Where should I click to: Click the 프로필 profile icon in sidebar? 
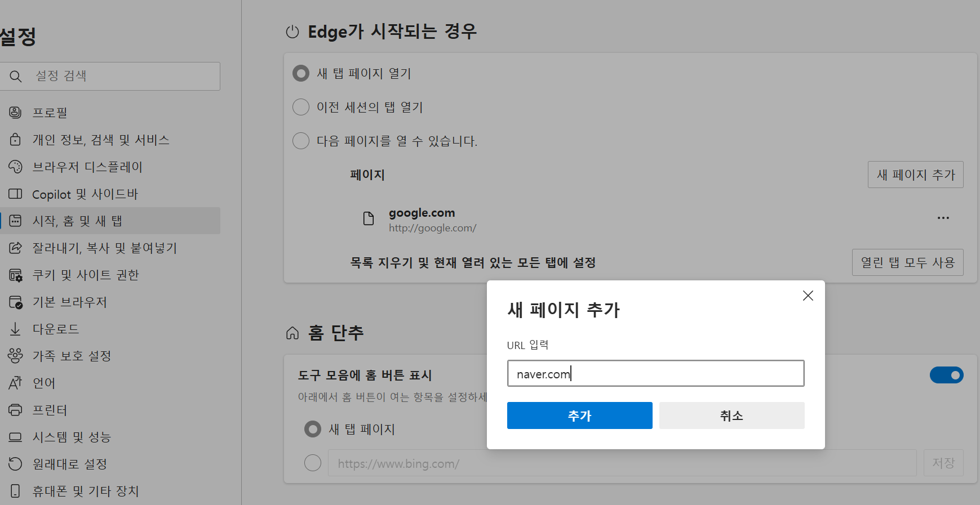(15, 113)
